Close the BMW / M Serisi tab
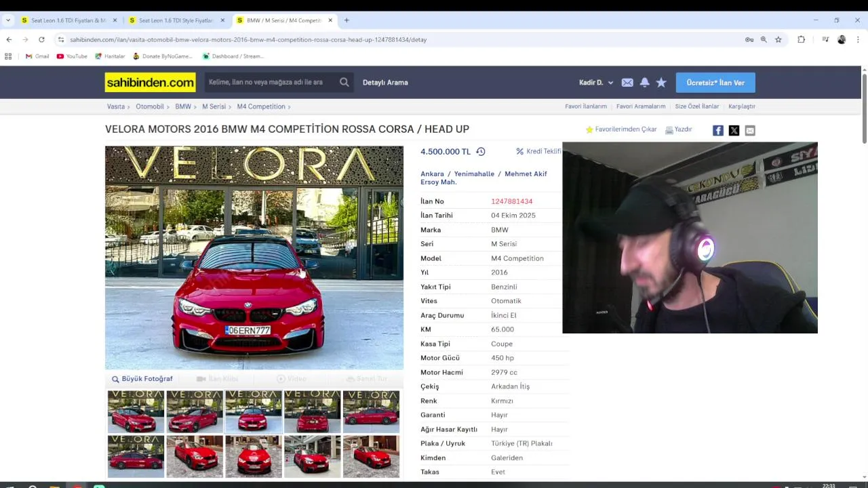This screenshot has width=868, height=488. (330, 20)
